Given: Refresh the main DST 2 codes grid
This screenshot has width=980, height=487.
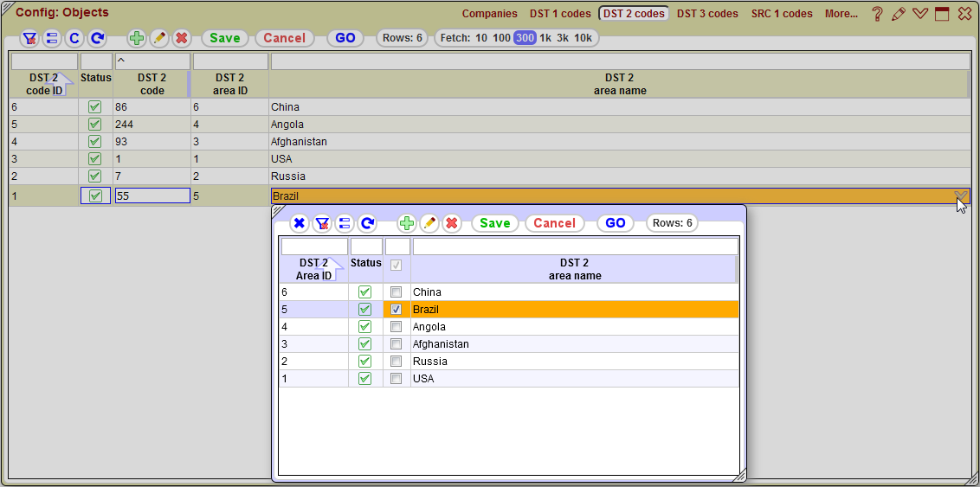Looking at the screenshot, I should click(x=96, y=38).
